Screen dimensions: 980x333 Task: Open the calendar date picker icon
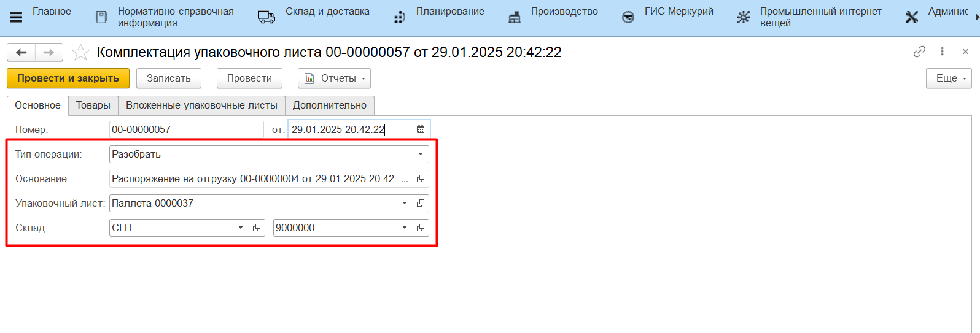(421, 129)
